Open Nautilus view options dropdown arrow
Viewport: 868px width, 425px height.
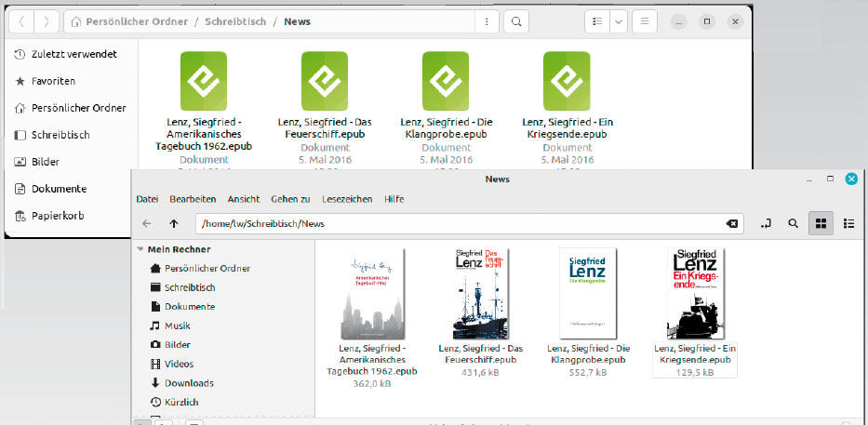(619, 21)
